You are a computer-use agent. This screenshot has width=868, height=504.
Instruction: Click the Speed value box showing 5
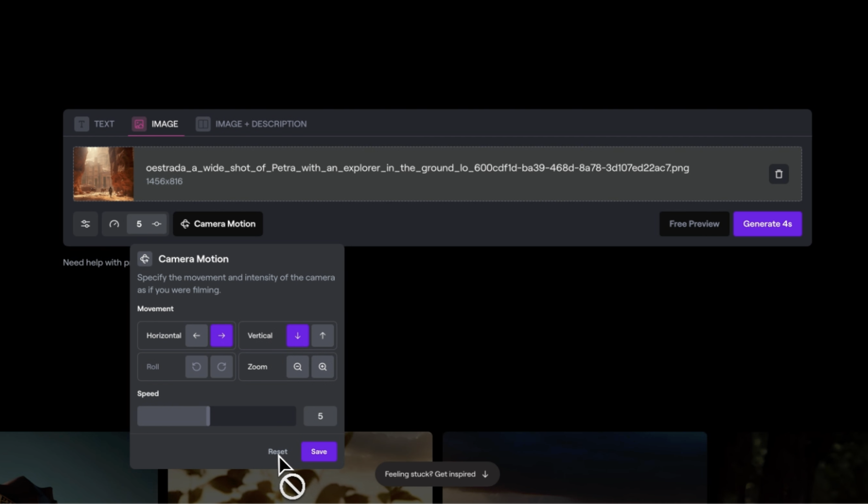tap(320, 416)
